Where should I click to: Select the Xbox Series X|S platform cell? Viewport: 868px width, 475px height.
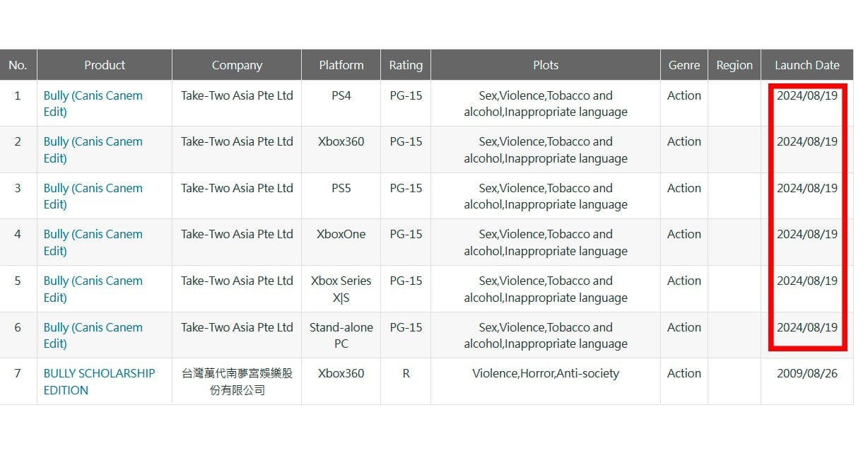click(x=341, y=289)
